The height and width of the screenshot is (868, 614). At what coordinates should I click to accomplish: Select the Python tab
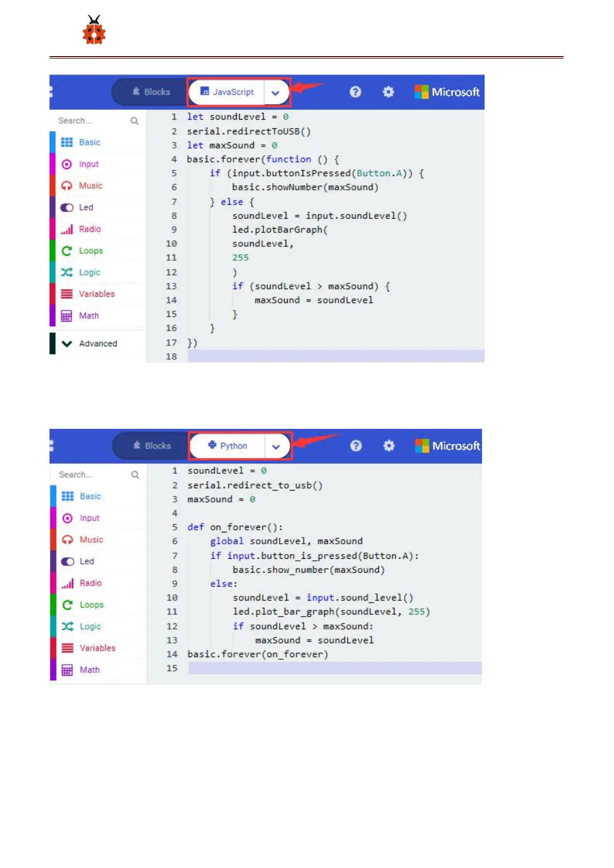[227, 446]
